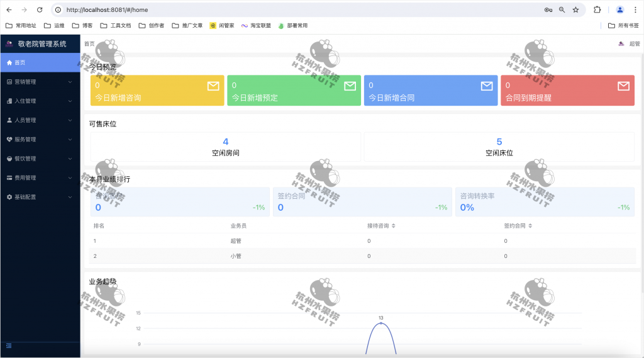Open the 淘宝联盟 bookmark

coord(256,26)
